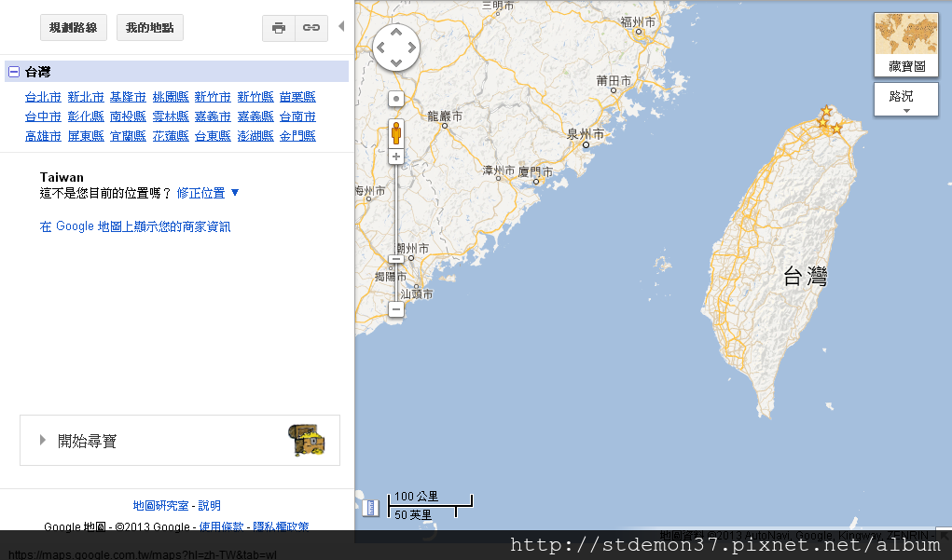The width and height of the screenshot is (952, 560).
Task: Click the 規劃路線 button
Action: tap(74, 28)
